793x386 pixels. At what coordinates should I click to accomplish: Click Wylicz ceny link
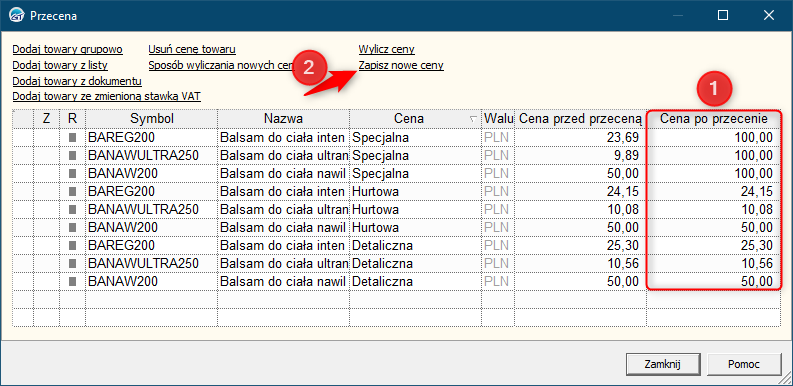[x=386, y=50]
